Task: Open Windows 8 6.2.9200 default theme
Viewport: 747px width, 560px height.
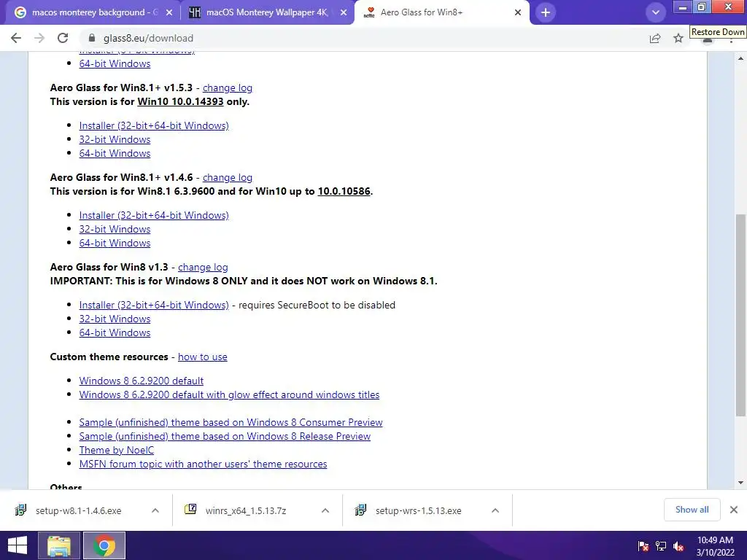Action: (141, 381)
